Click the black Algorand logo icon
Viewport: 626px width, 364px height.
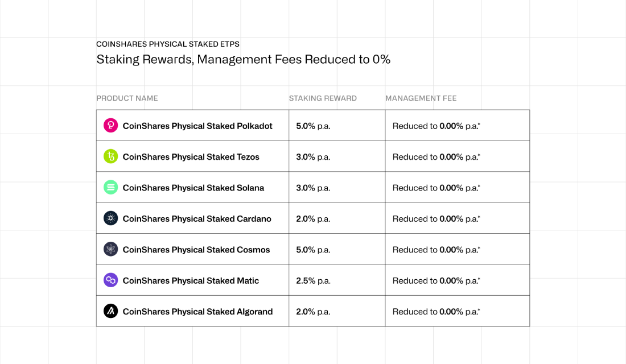(110, 311)
